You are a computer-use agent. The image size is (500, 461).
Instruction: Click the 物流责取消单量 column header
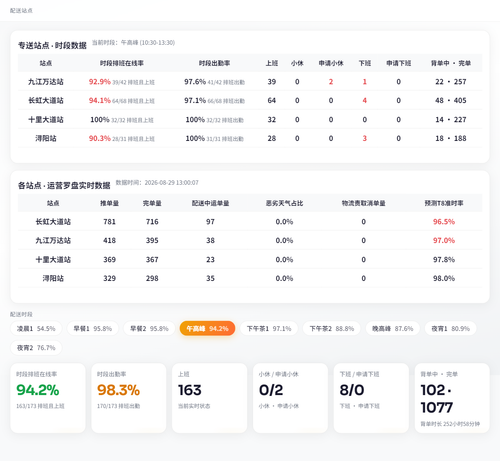[x=364, y=203]
